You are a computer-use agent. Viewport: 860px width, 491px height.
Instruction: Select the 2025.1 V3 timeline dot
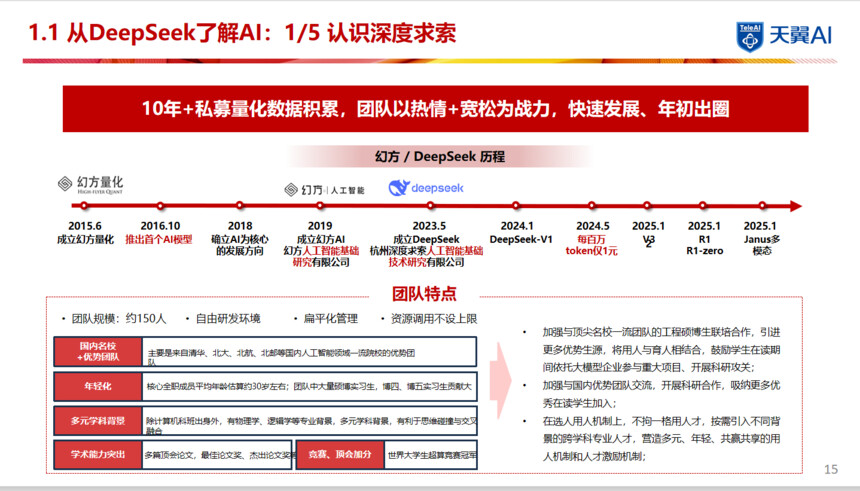point(647,206)
